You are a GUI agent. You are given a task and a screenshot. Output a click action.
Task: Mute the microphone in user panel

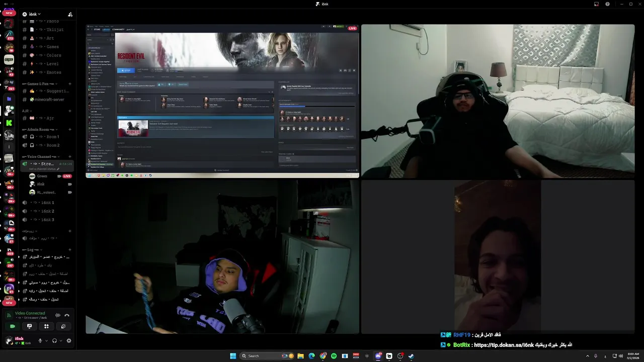point(40,341)
